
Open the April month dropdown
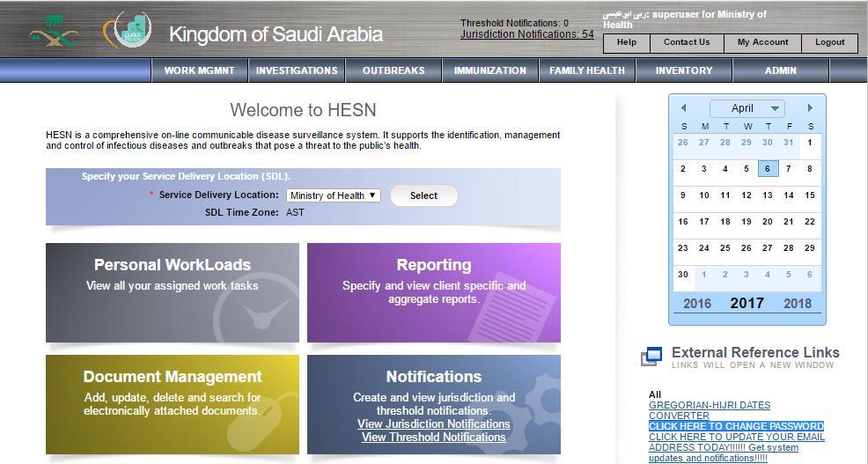pyautogui.click(x=747, y=108)
